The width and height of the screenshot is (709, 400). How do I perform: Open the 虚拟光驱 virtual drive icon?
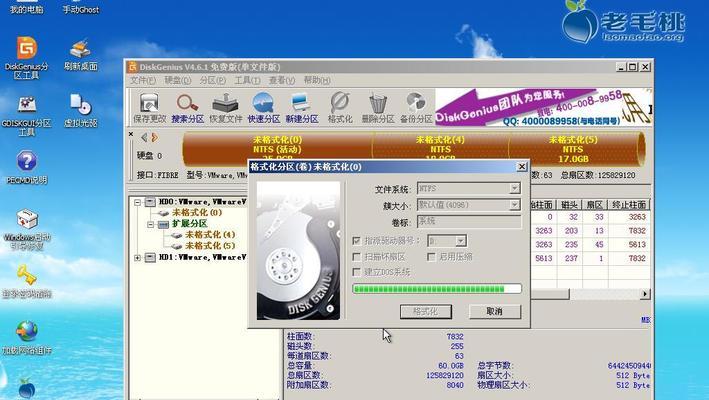(80, 110)
